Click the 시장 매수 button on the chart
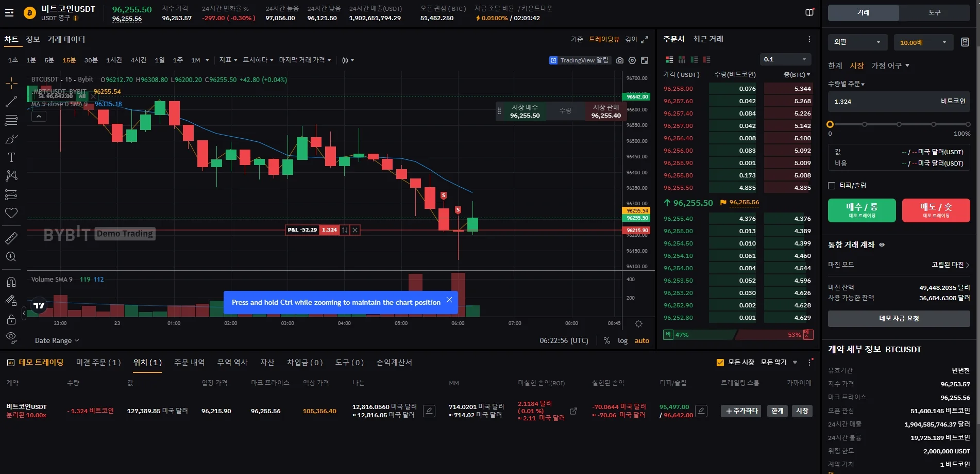This screenshot has height=474, width=980. [x=525, y=111]
